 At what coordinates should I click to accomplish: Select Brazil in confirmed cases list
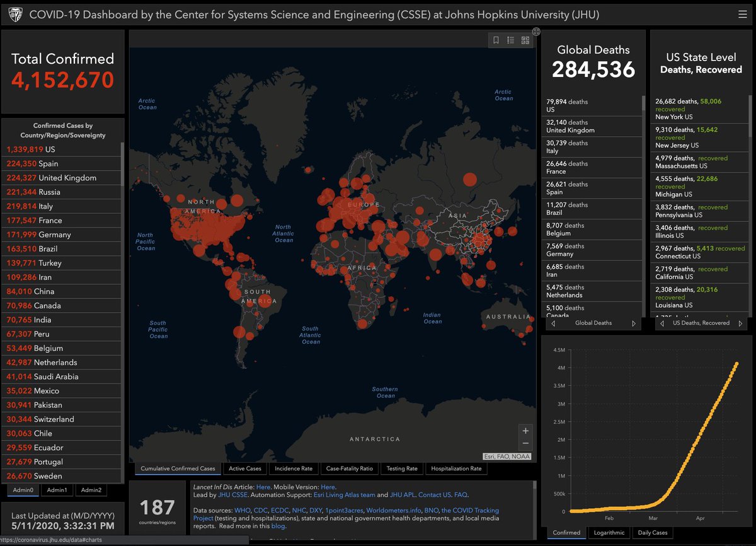point(62,248)
